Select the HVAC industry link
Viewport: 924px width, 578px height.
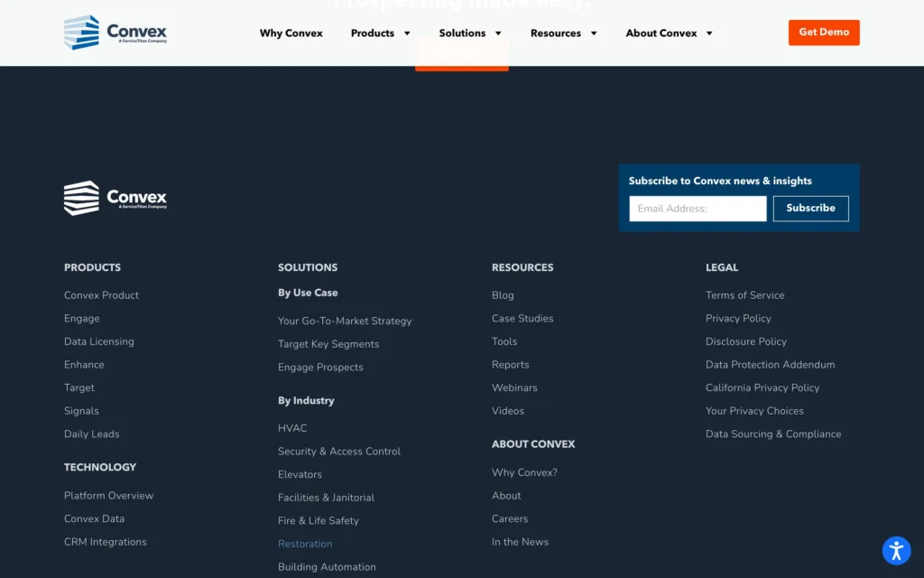pos(292,428)
